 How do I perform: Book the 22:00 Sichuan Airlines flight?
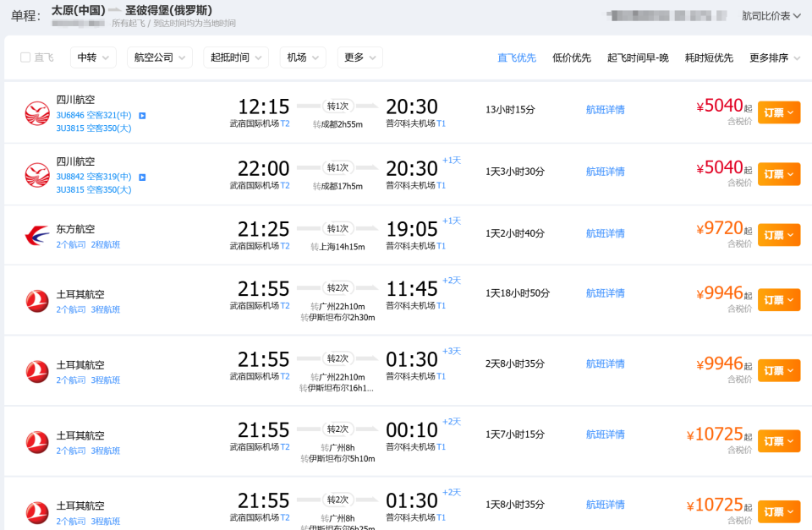779,174
